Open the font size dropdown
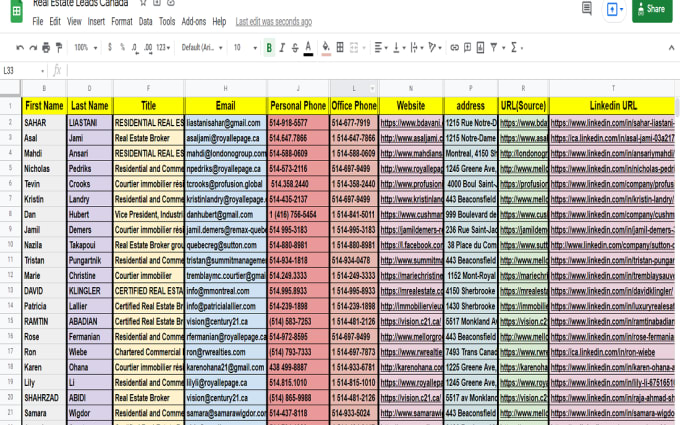 coord(245,48)
